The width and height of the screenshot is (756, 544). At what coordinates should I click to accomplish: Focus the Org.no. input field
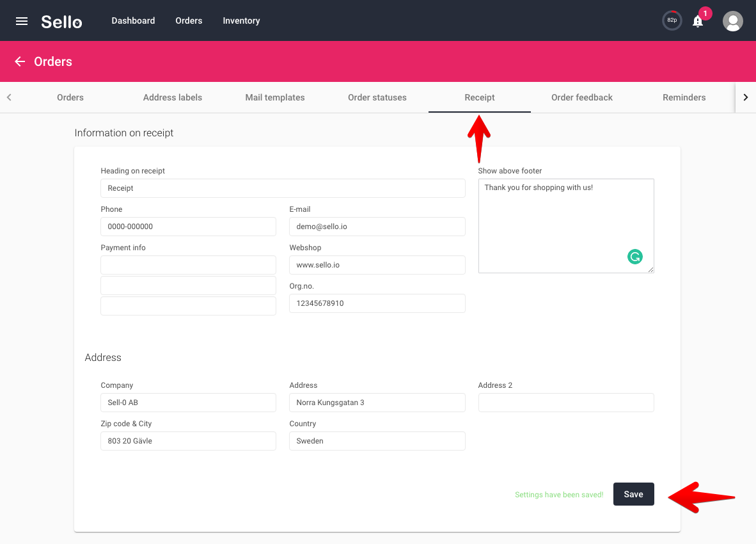tap(377, 303)
